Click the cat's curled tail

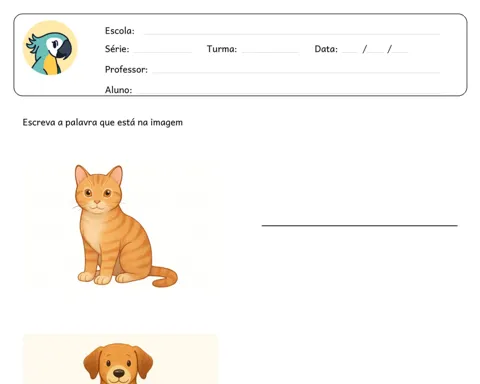[x=164, y=276]
